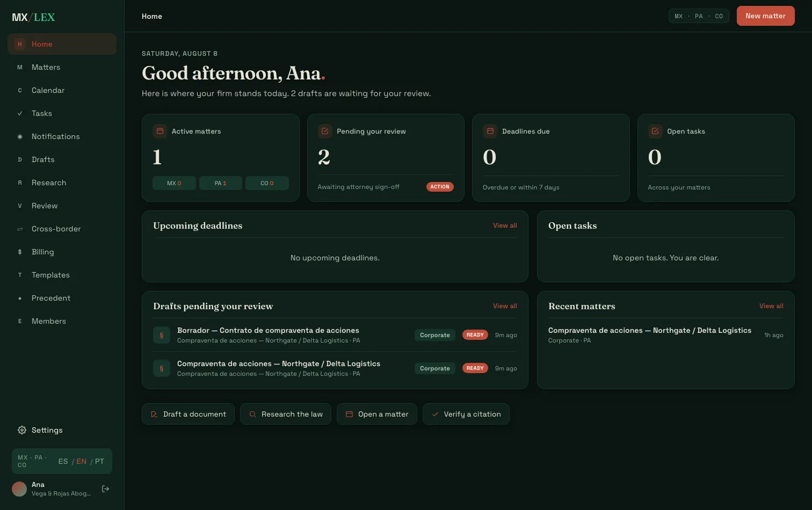Click the folder icon on Open a matter
Screen dimensions: 812x510
click(349, 414)
